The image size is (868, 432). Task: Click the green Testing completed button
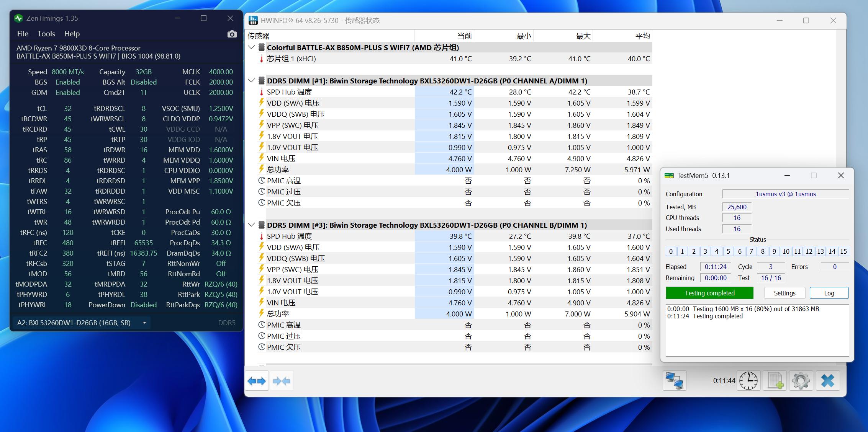click(x=709, y=293)
